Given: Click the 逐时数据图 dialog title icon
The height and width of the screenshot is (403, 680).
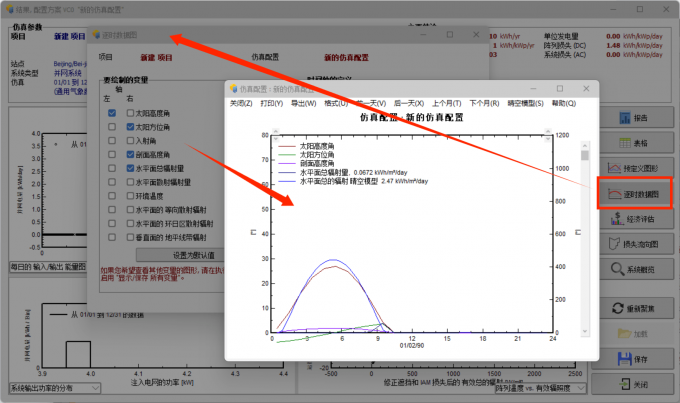Looking at the screenshot, I should pos(96,35).
